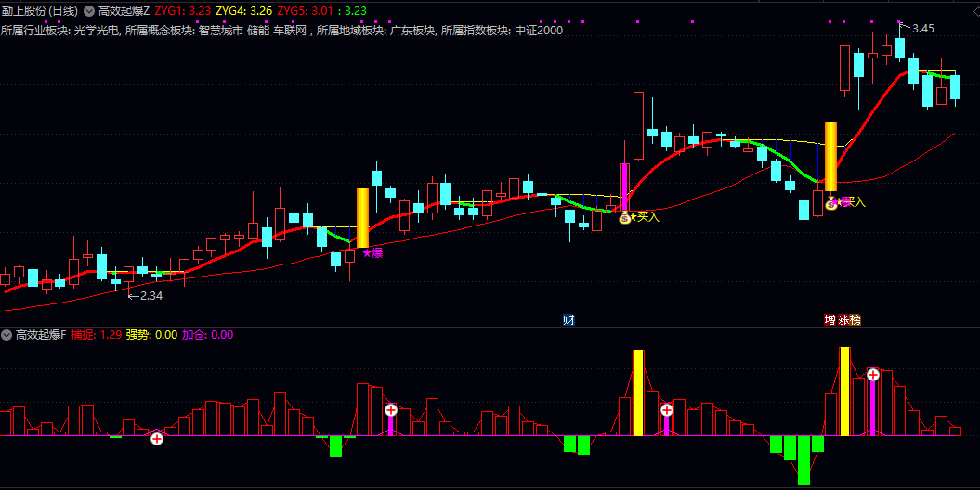This screenshot has width=980, height=490.
Task: Click the plus marker on the indicator zero line
Action: pos(157,438)
